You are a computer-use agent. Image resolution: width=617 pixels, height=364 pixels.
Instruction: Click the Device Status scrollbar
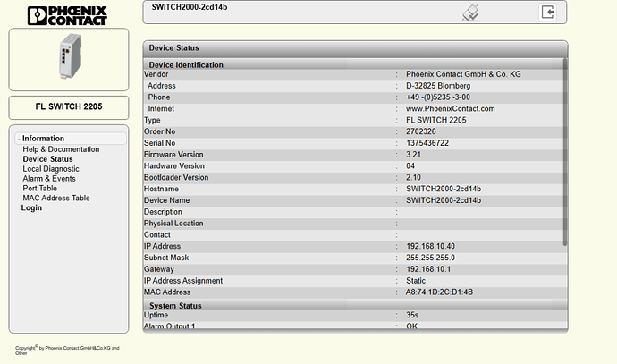click(564, 152)
